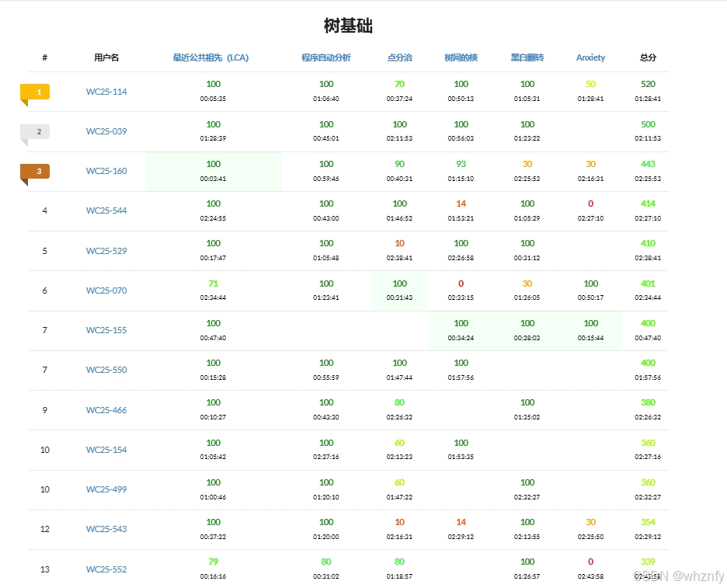
Task: Open user WC25-070 profile
Action: click(x=106, y=291)
